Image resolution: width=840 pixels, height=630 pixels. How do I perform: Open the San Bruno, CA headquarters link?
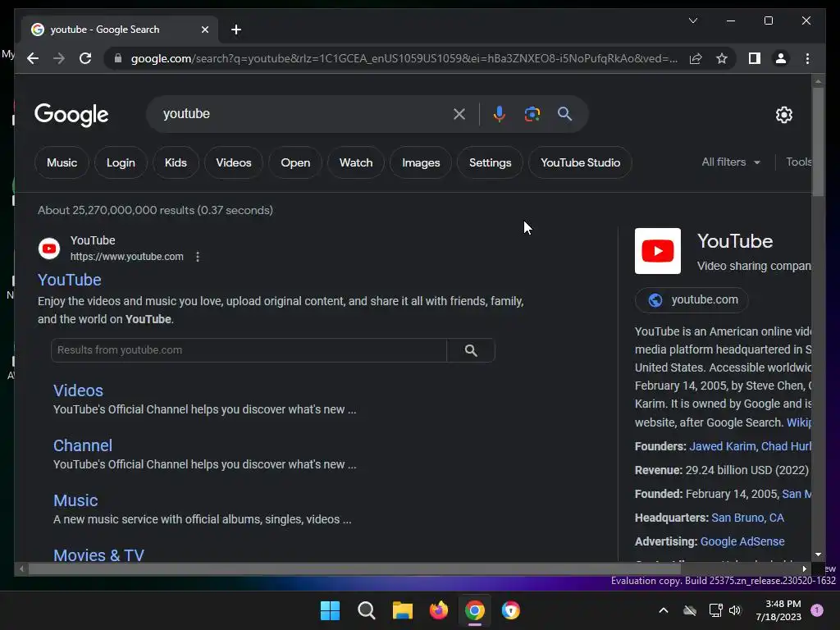747,518
